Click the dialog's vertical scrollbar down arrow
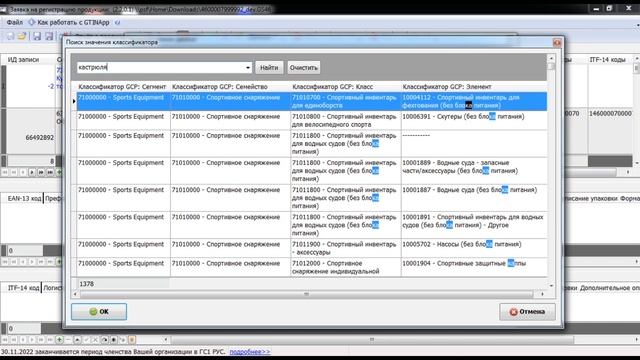The width and height of the screenshot is (640, 360). [x=551, y=286]
